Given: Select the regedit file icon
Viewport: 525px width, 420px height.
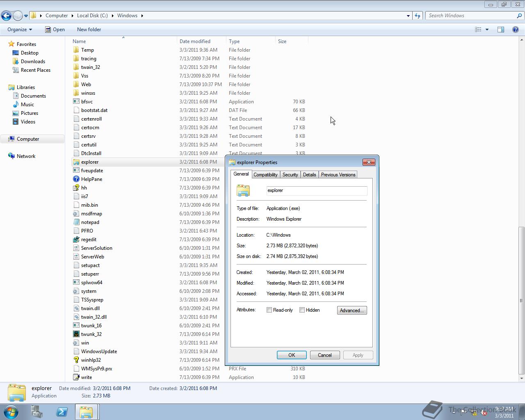Looking at the screenshot, I should click(x=76, y=240).
